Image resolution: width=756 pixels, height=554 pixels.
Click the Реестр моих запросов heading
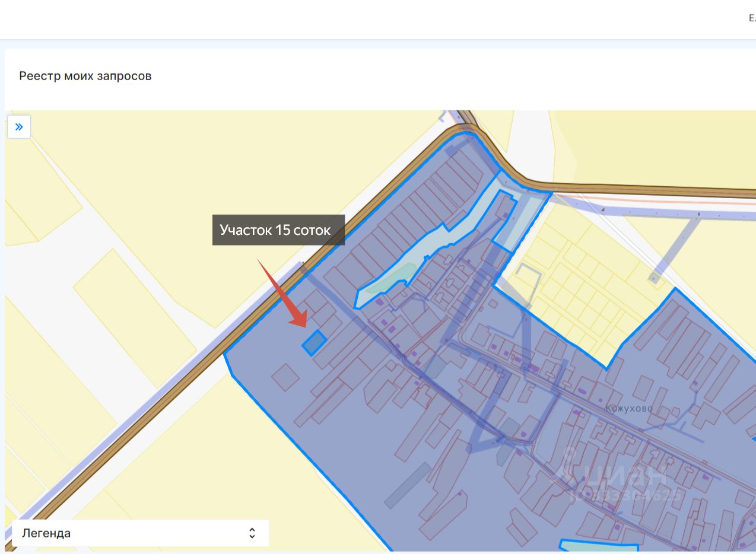85,76
